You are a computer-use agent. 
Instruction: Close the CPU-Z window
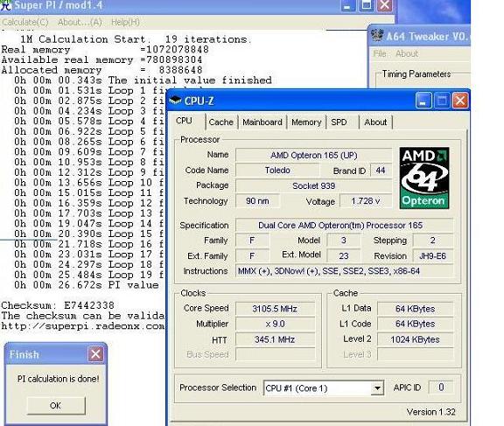click(460, 101)
